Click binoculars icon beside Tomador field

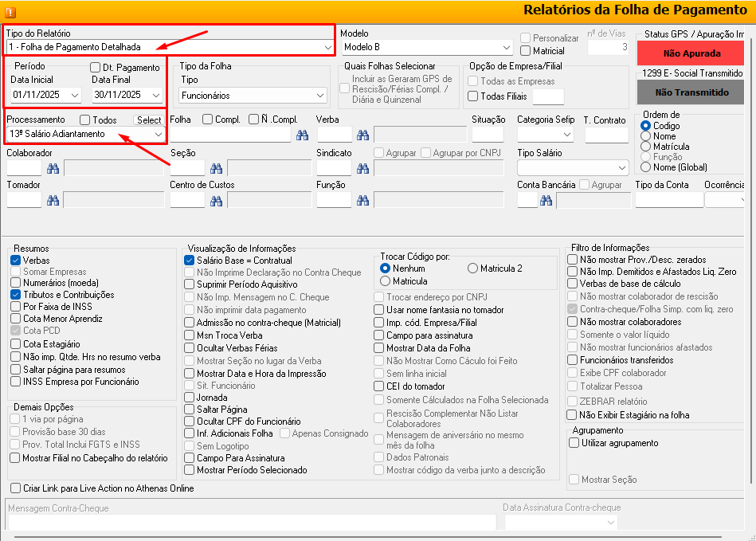[x=53, y=201]
